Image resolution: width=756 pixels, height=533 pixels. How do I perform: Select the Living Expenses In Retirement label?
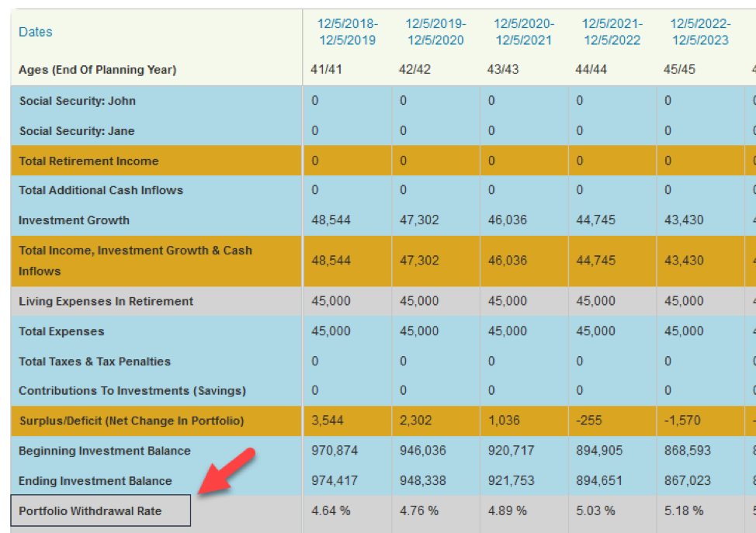pyautogui.click(x=106, y=301)
